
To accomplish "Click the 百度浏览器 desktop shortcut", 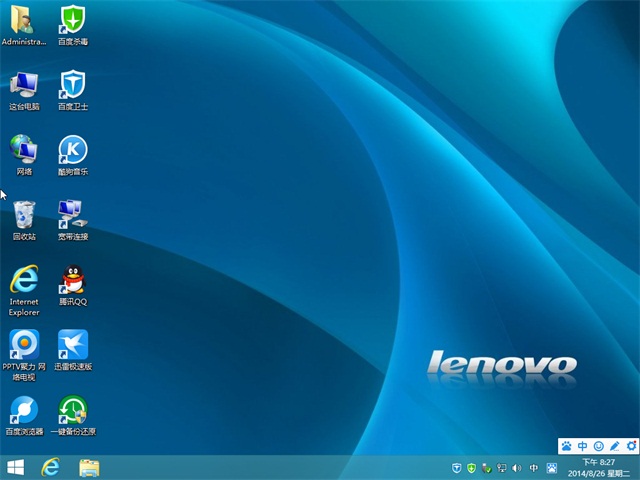I will click(x=23, y=410).
